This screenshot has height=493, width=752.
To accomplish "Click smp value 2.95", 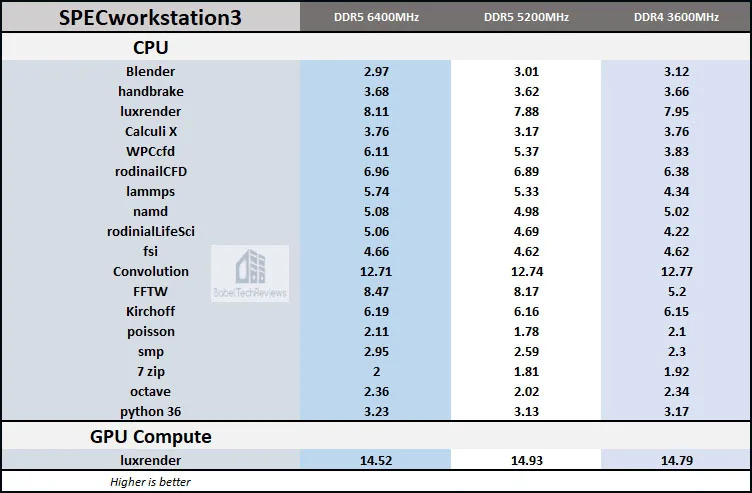I will click(x=376, y=352).
